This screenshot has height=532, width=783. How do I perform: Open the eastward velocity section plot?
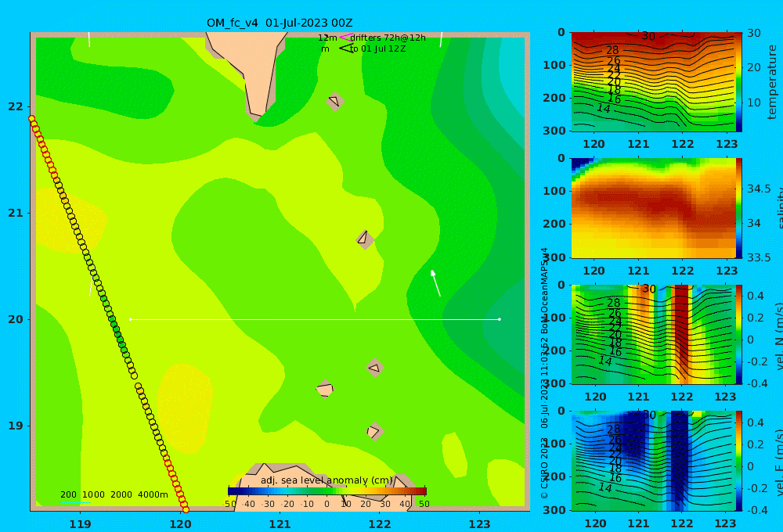point(653,461)
